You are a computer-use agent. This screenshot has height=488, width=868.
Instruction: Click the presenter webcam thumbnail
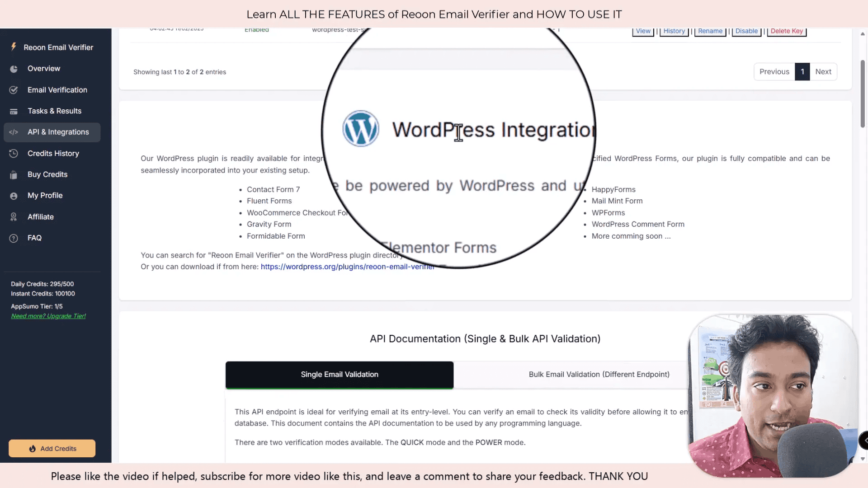773,396
